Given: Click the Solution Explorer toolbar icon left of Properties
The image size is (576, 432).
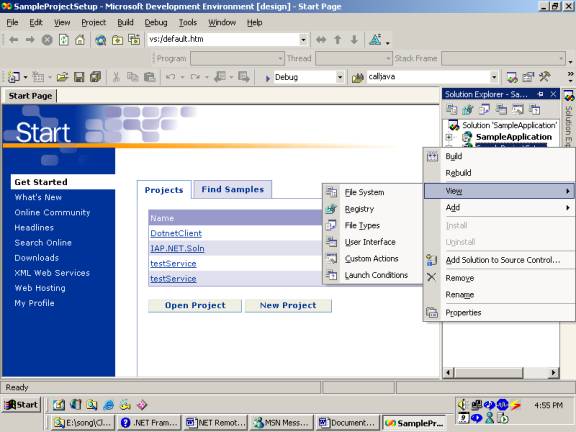Looking at the screenshot, I should [x=512, y=77].
